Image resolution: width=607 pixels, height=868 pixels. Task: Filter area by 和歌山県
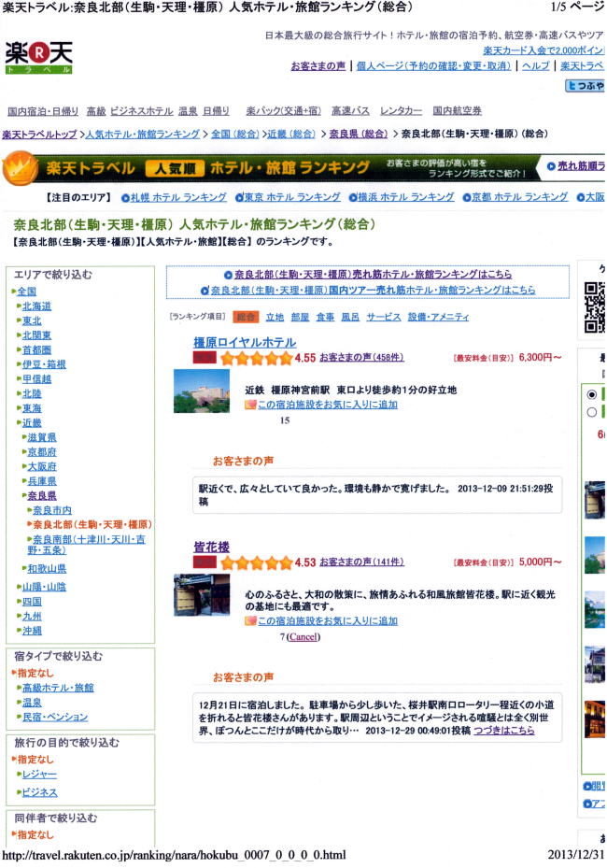tap(47, 568)
